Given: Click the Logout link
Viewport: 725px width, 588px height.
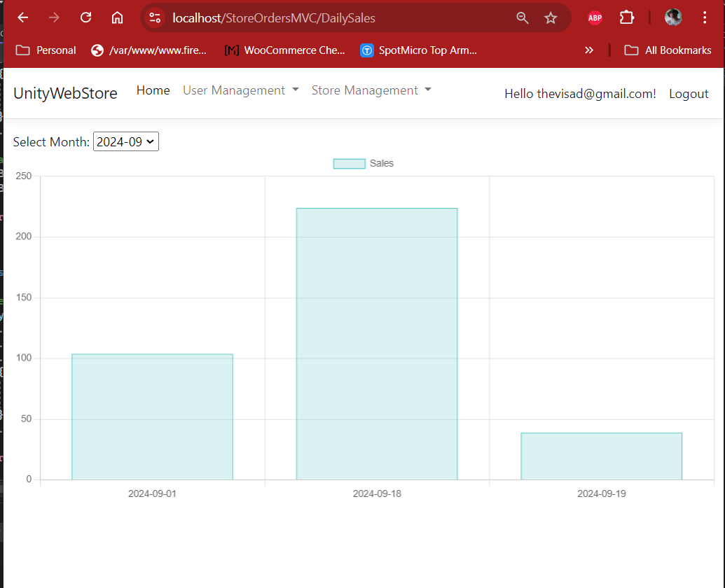Looking at the screenshot, I should (x=688, y=94).
